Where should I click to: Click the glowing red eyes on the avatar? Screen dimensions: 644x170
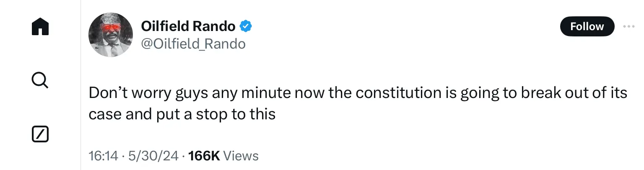[x=110, y=28]
